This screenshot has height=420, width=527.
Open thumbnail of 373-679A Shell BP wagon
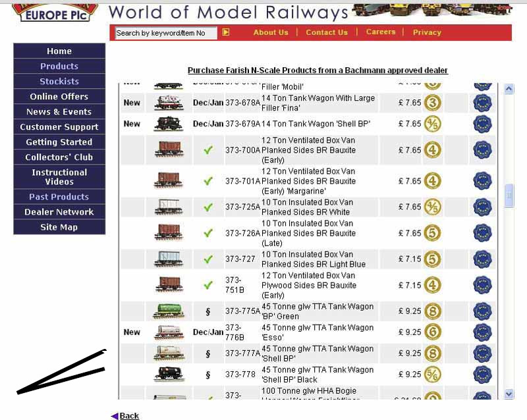coord(169,124)
